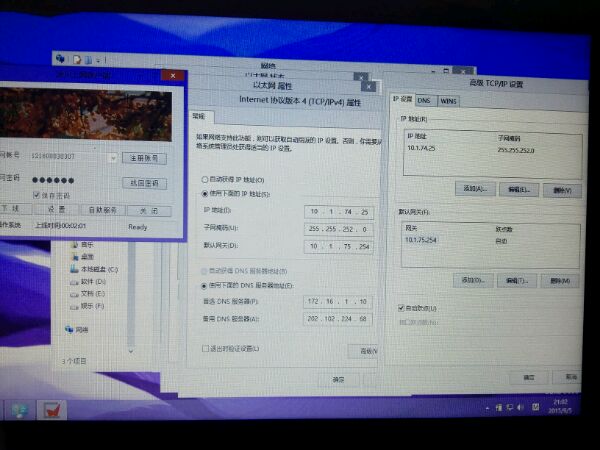Select the 常规 general tab in IPv4 properties
The image size is (600, 450).
click(x=199, y=116)
